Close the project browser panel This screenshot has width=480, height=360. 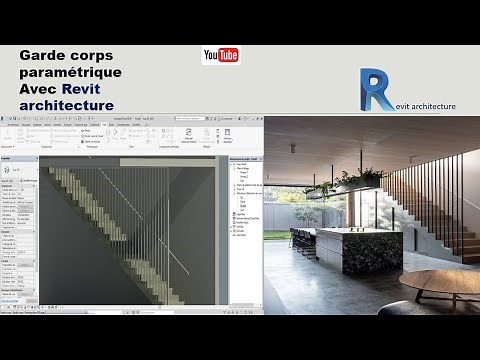tap(261, 159)
